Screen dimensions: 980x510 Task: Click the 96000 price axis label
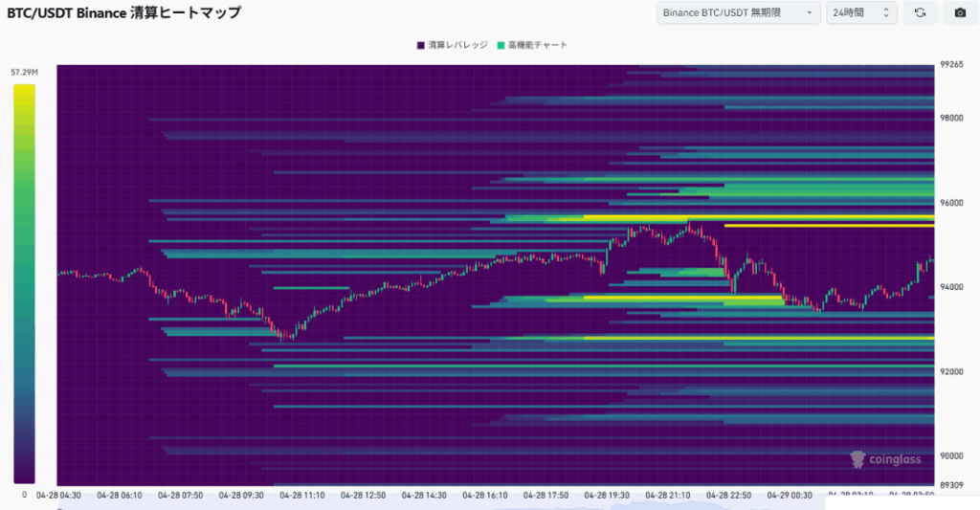951,203
